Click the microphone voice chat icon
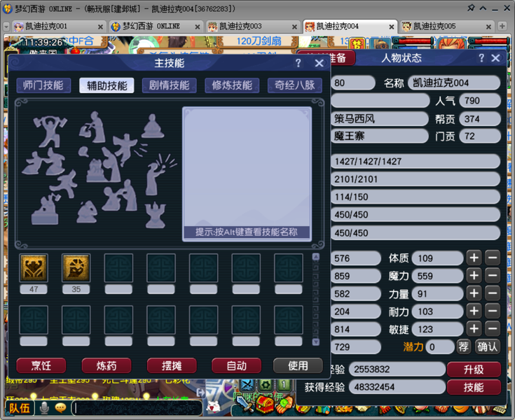The width and height of the screenshot is (515, 420). pos(44,408)
